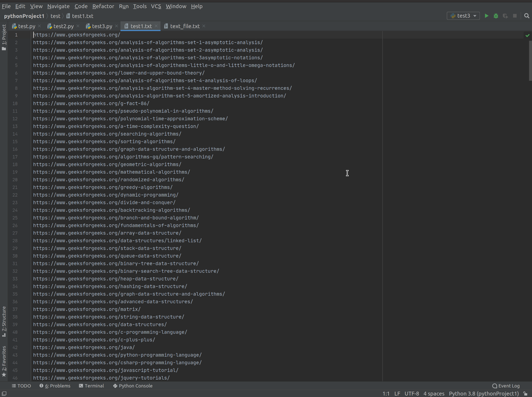Open the File menu
This screenshot has width=532, height=397.
pos(6,6)
